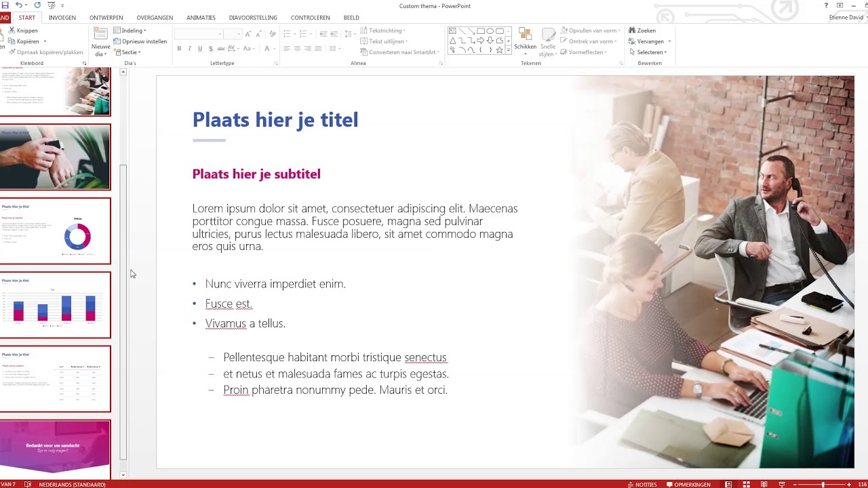868x488 pixels.
Task: Underline the selected text
Action: coord(199,48)
